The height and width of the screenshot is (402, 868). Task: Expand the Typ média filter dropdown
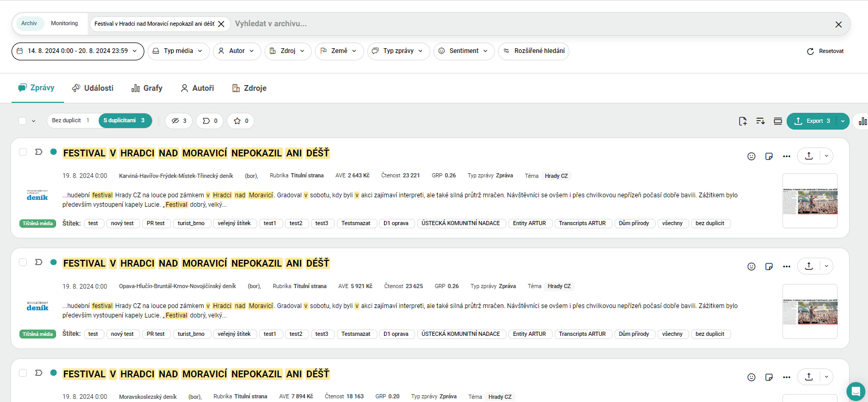click(178, 51)
